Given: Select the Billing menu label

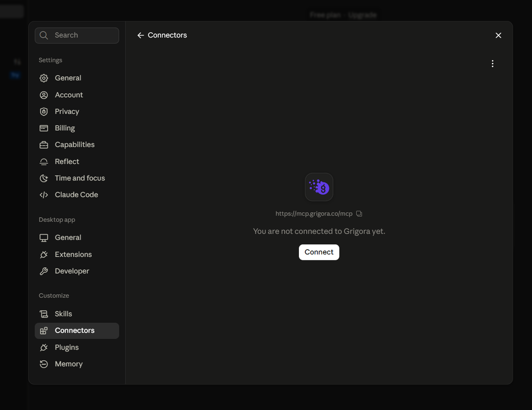Looking at the screenshot, I should (x=65, y=128).
